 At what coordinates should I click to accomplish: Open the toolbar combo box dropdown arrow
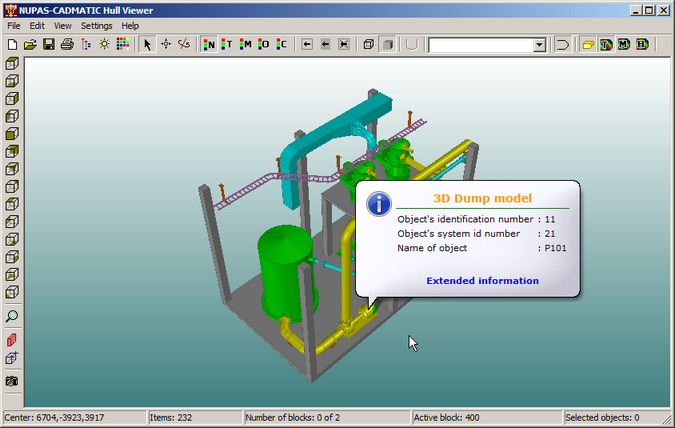tap(539, 45)
